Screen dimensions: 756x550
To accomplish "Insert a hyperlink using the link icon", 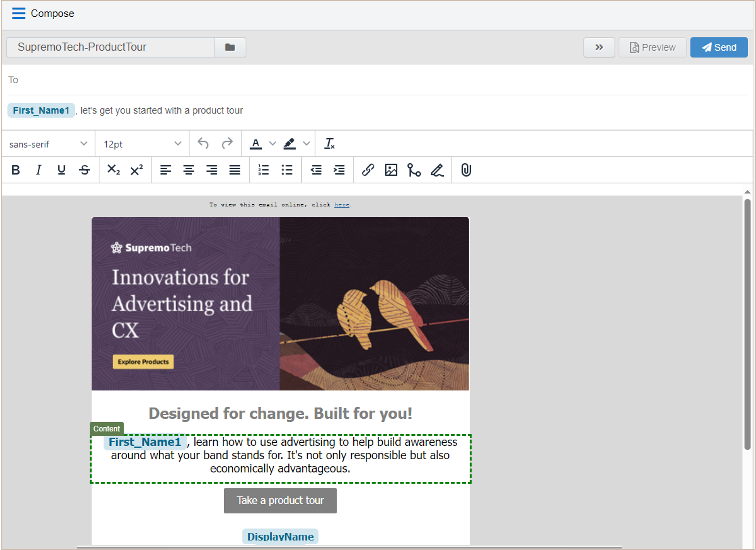I will 368,170.
